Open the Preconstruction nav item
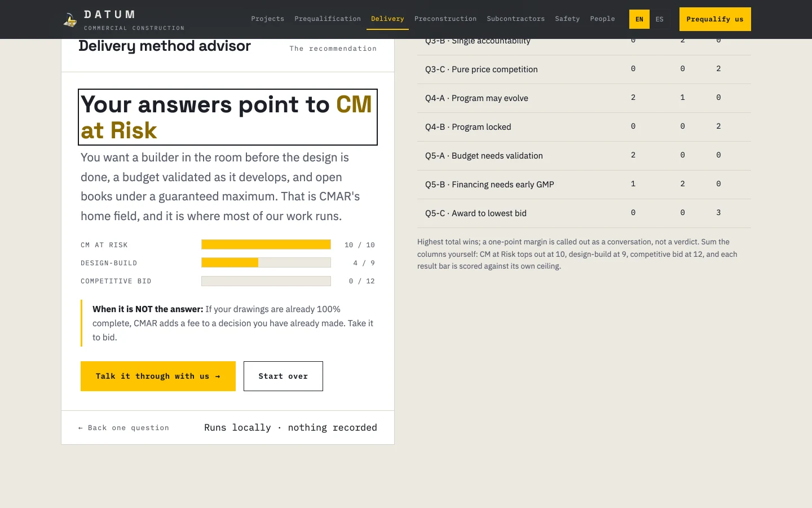The height and width of the screenshot is (508, 812). pyautogui.click(x=445, y=19)
